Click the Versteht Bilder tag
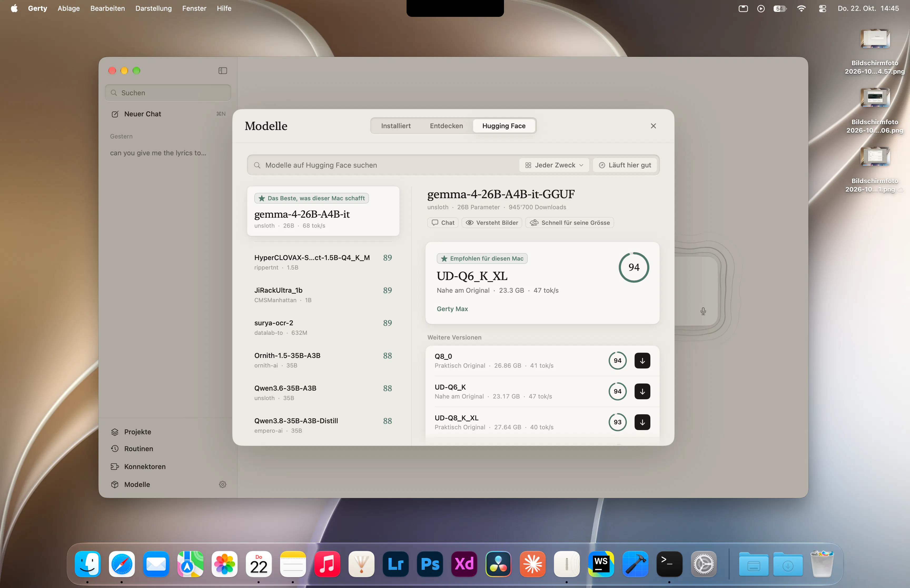Viewport: 910px width, 588px height. 492,223
